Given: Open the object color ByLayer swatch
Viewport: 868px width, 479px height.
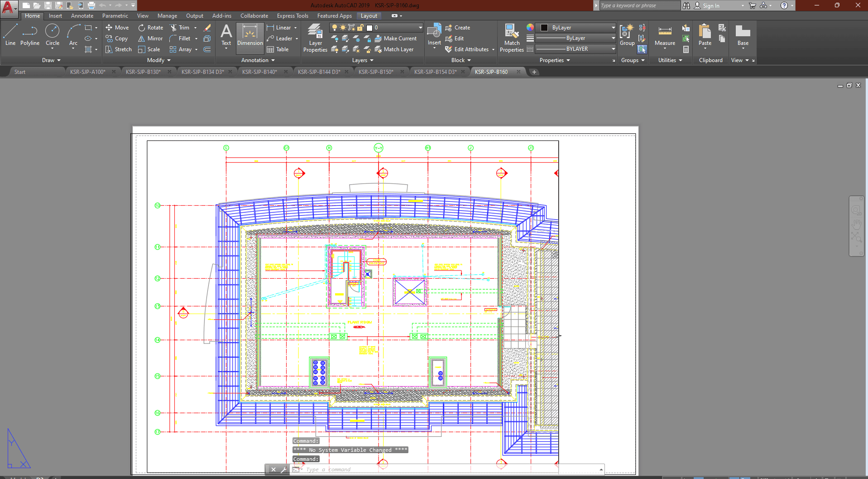Looking at the screenshot, I should (575, 28).
